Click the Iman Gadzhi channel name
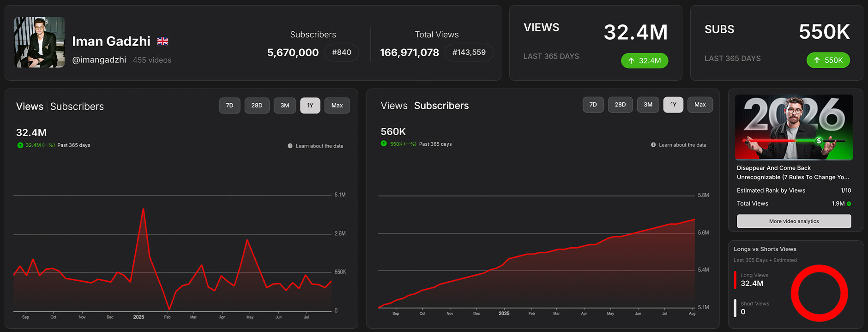 click(x=111, y=41)
